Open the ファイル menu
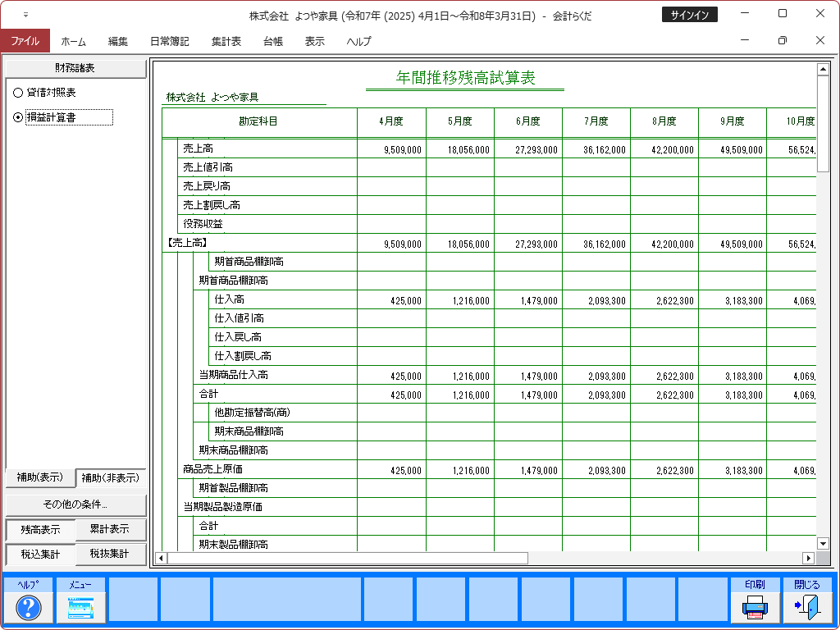The height and width of the screenshot is (630, 840). [25, 41]
